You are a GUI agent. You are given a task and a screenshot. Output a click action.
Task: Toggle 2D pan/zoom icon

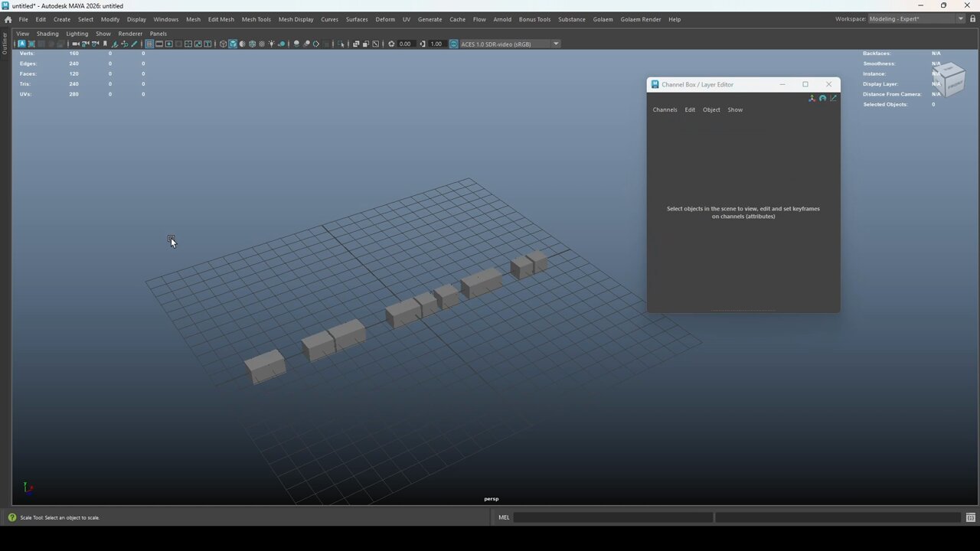[125, 44]
